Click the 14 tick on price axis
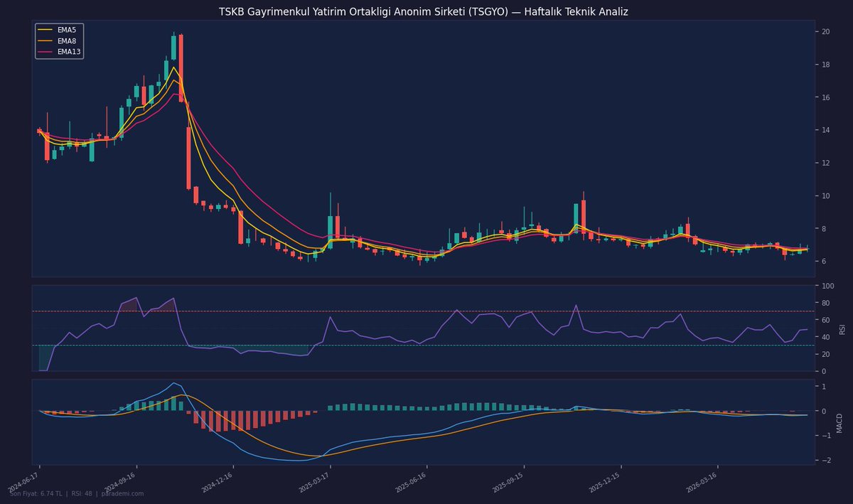This screenshot has width=853, height=504. point(826,130)
